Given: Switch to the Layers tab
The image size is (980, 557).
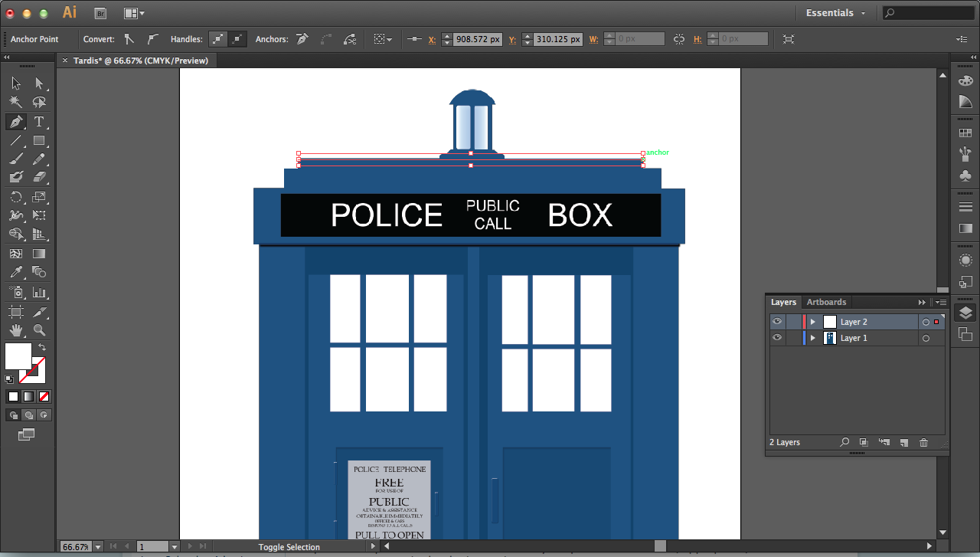Looking at the screenshot, I should 783,302.
